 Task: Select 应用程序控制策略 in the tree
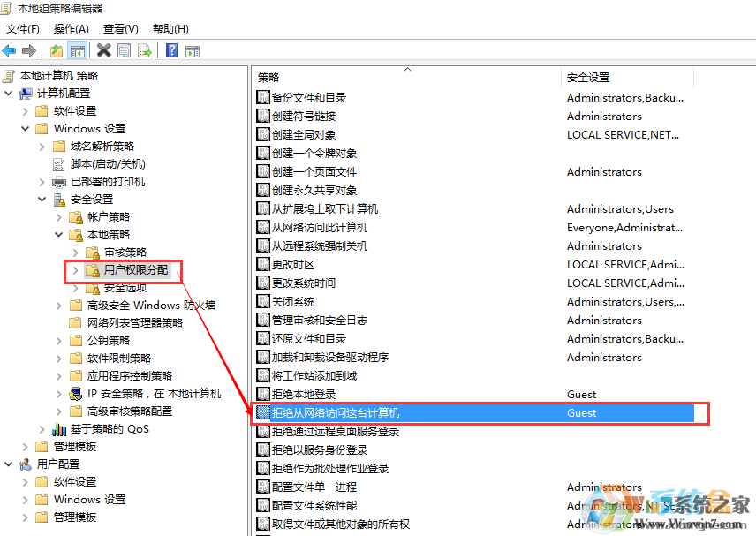pyautogui.click(x=130, y=376)
